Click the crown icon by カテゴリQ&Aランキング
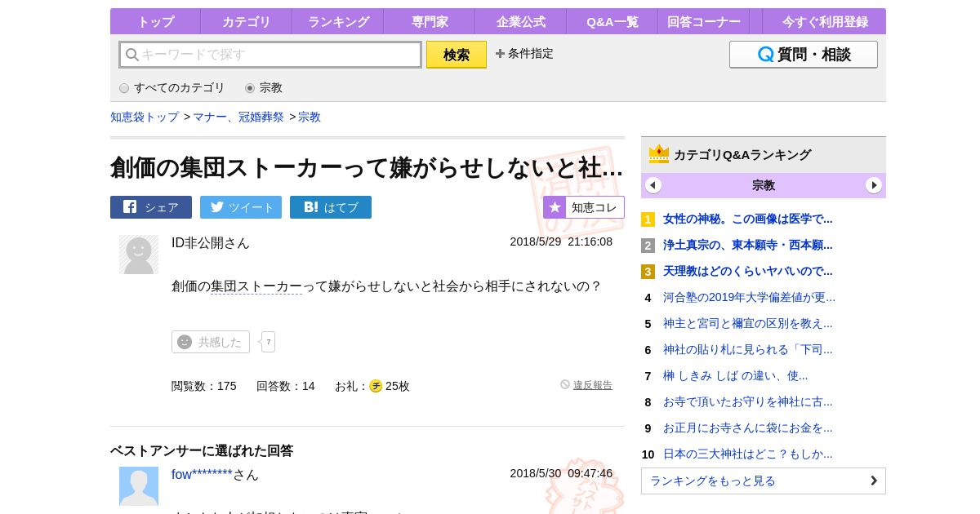 [x=659, y=154]
